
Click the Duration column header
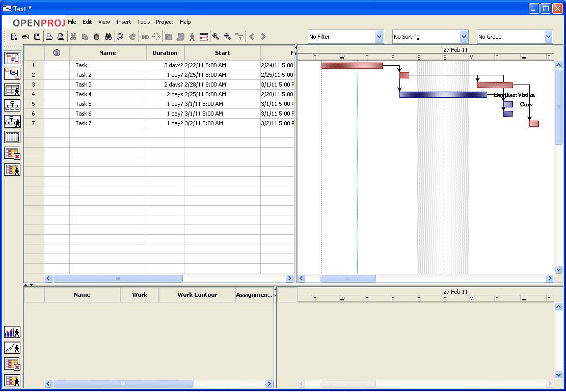(x=165, y=53)
